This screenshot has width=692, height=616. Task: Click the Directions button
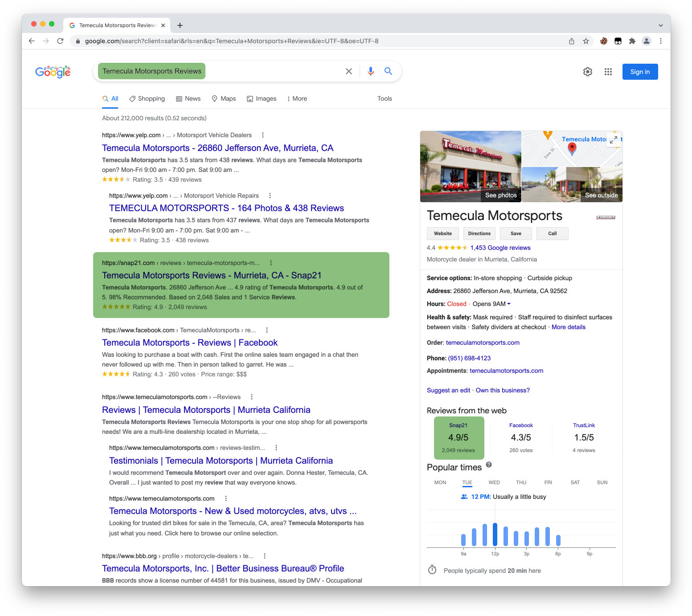(x=479, y=233)
